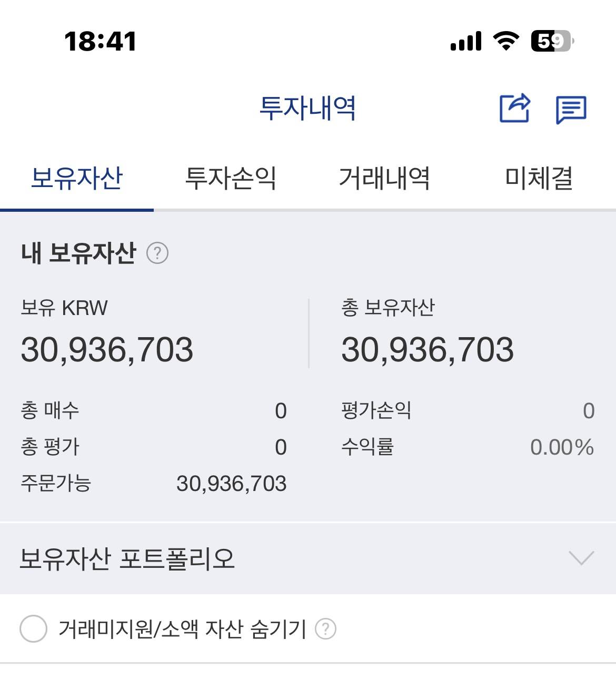Tap the Wi-Fi status icon
The image size is (616, 688).
(506, 41)
